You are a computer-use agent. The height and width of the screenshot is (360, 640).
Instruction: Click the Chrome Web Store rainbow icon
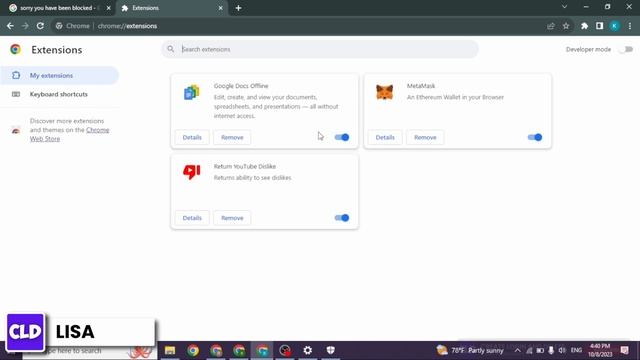coord(16,131)
